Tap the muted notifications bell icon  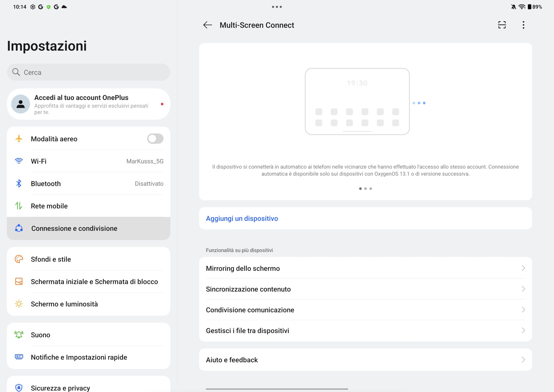(x=514, y=7)
